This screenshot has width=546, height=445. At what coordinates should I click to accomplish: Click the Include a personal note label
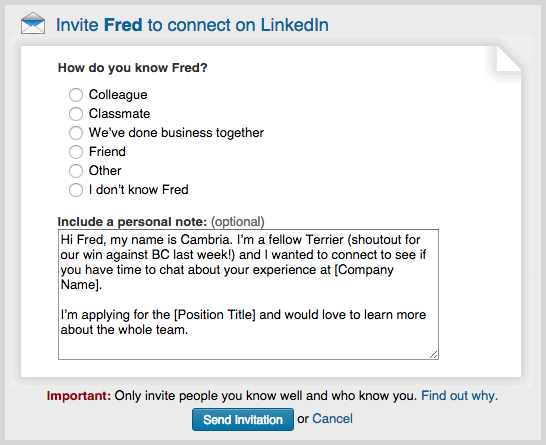[x=132, y=222]
